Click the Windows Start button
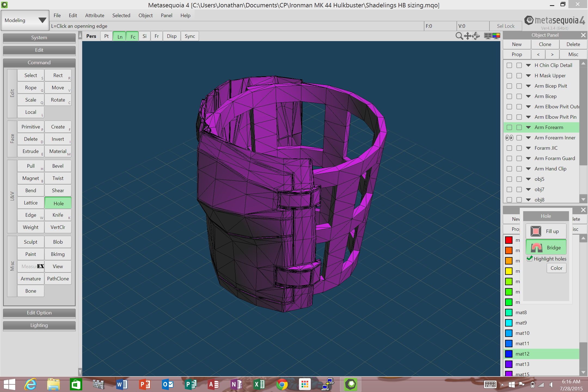Image resolution: width=588 pixels, height=392 pixels. (x=9, y=384)
